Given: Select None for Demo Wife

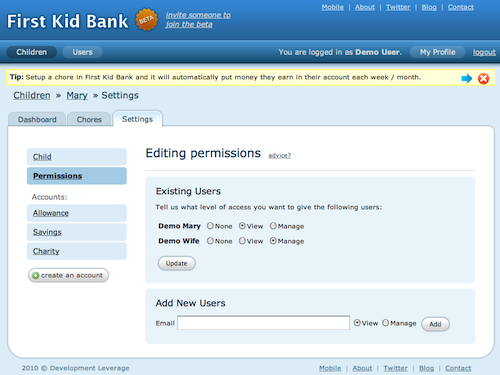Looking at the screenshot, I should click(210, 241).
